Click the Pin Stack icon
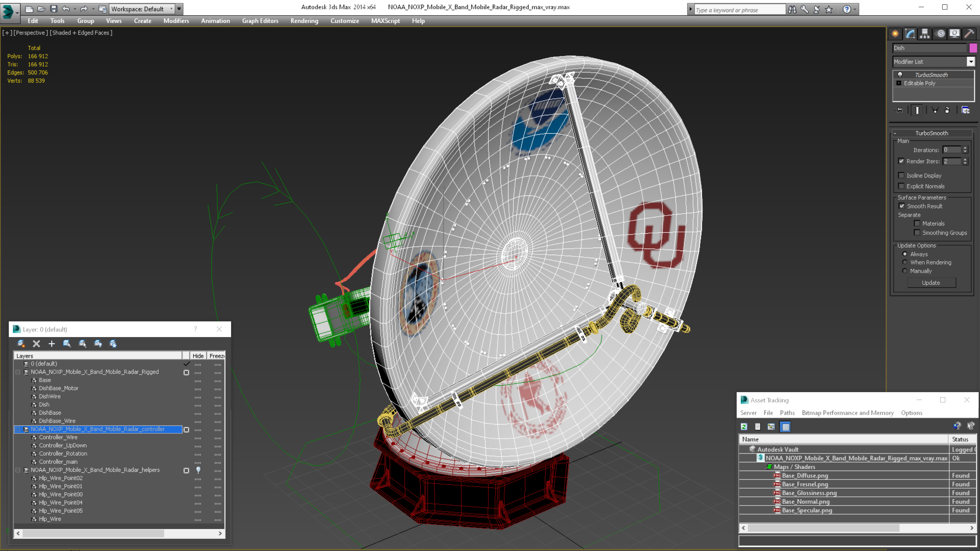The height and width of the screenshot is (551, 980). pyautogui.click(x=899, y=110)
